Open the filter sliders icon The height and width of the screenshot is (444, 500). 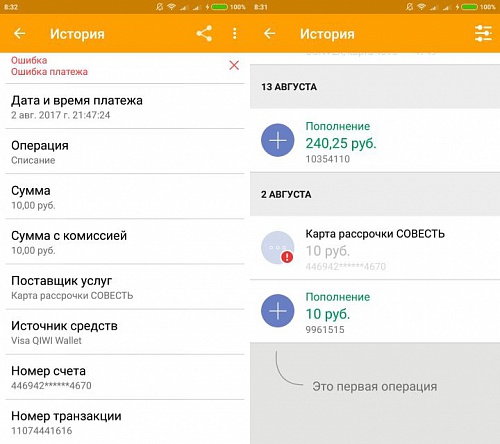point(483,33)
